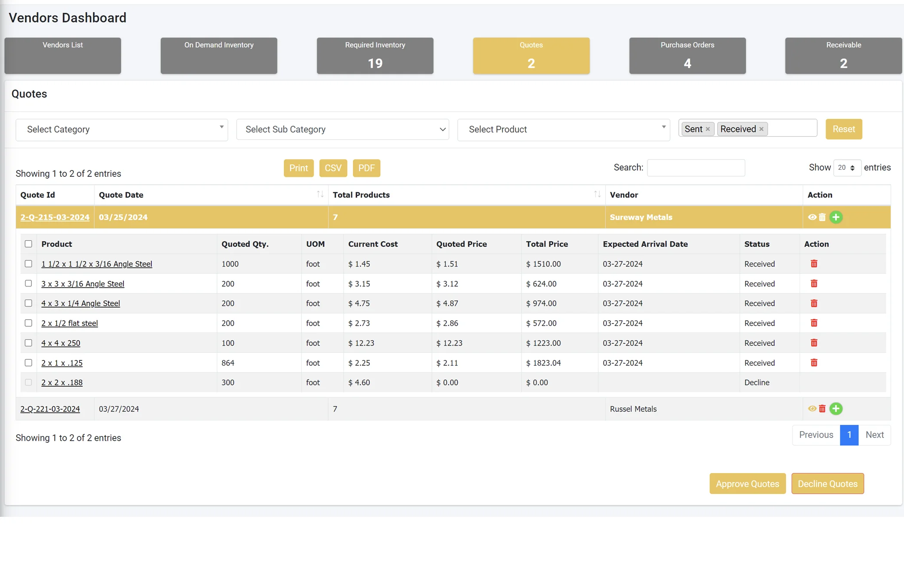Delete the Sureway Metals quote via trash icon

(822, 217)
